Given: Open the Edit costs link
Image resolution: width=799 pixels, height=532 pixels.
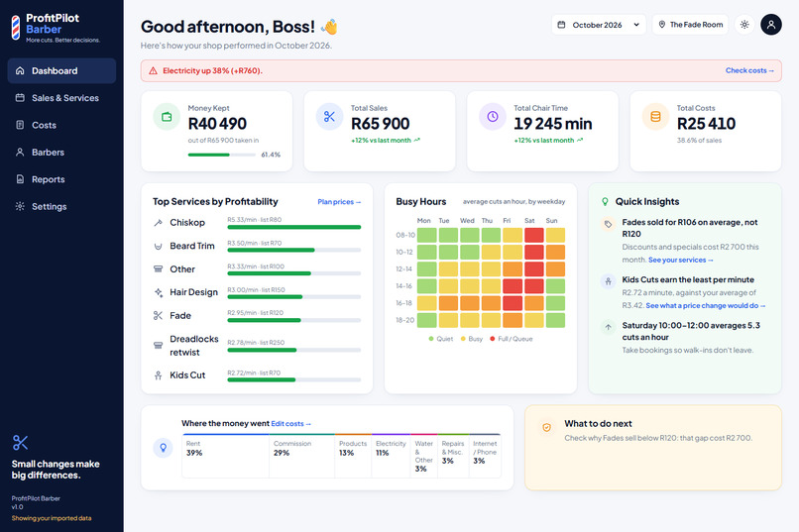Looking at the screenshot, I should (x=291, y=424).
